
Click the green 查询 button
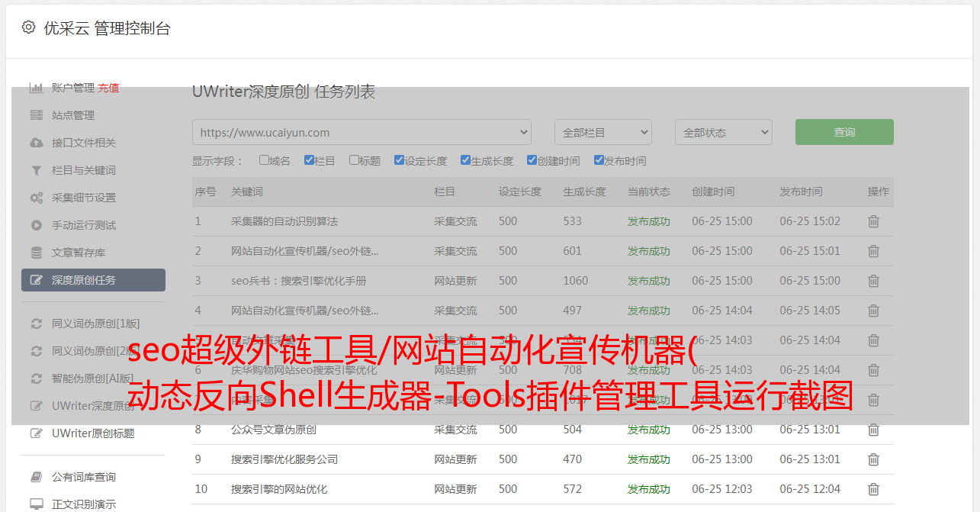tap(844, 132)
